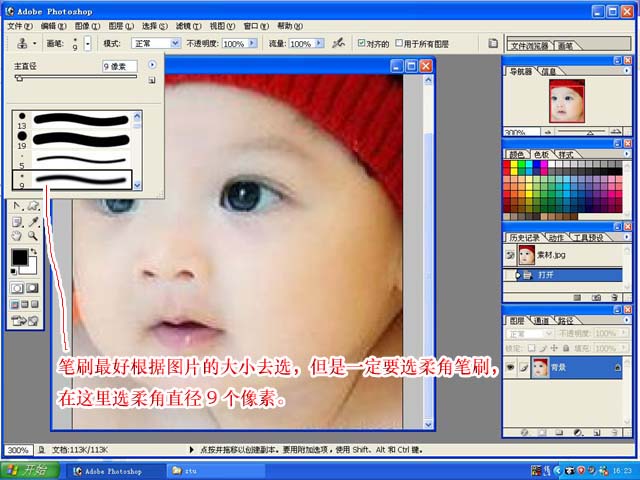
Task: Open the 流量 flow slider arrow
Action: (319, 43)
